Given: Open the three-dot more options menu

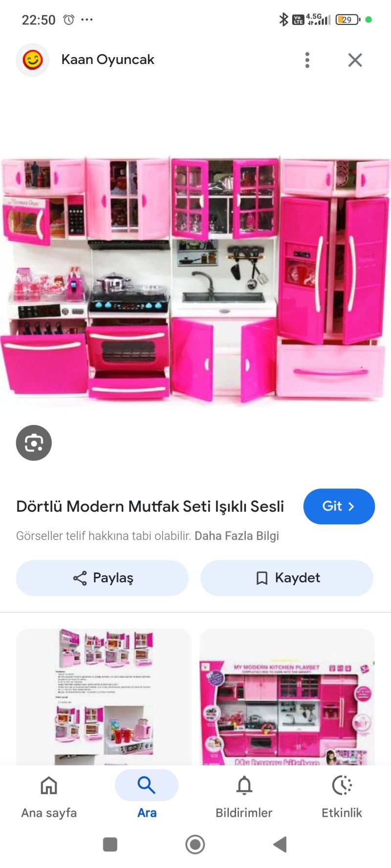Looking at the screenshot, I should (x=307, y=60).
